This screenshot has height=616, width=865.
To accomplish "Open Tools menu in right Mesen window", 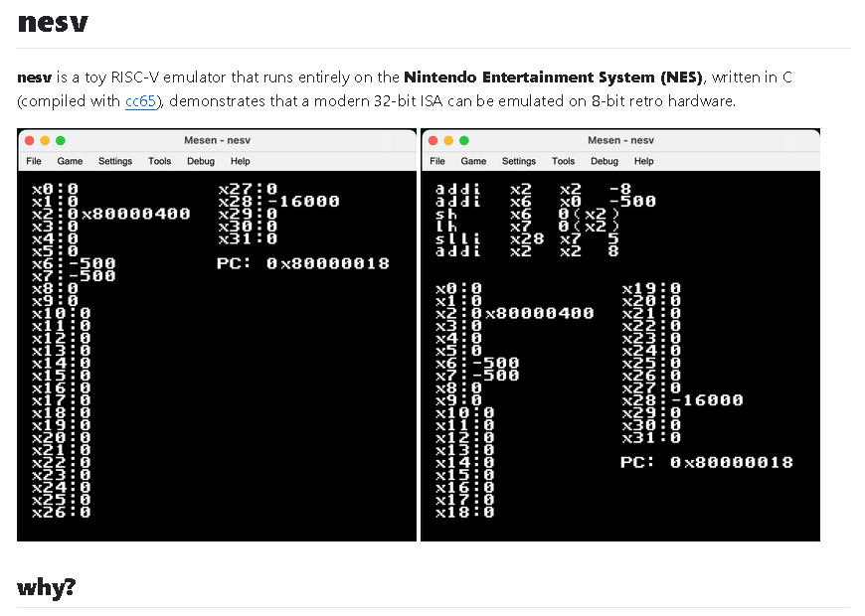I will tap(563, 161).
